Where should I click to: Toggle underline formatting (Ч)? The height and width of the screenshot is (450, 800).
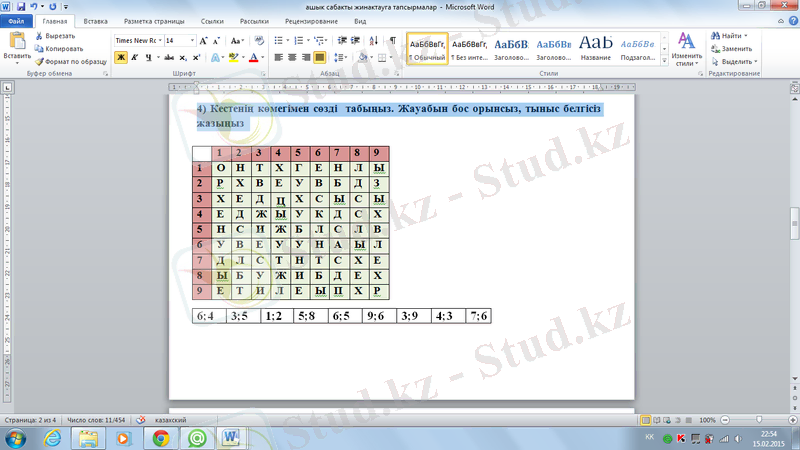(148, 58)
